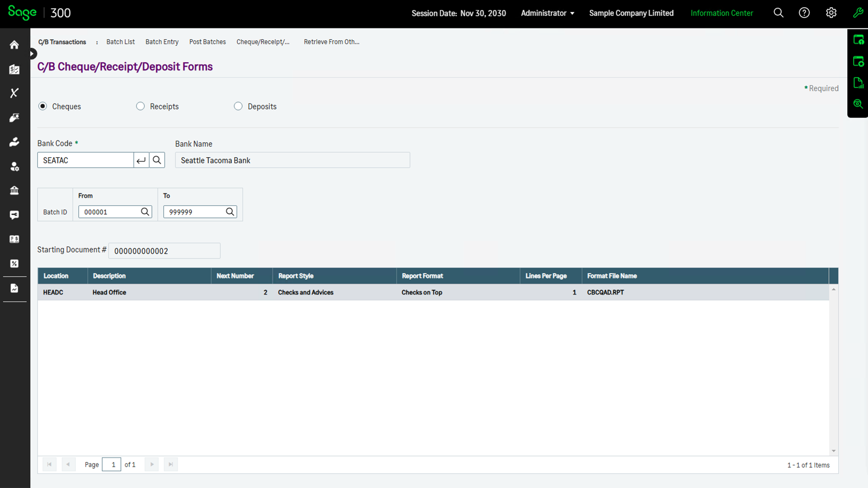Click the percent icon in the sidebar
Image resolution: width=868 pixels, height=488 pixels.
[14, 263]
